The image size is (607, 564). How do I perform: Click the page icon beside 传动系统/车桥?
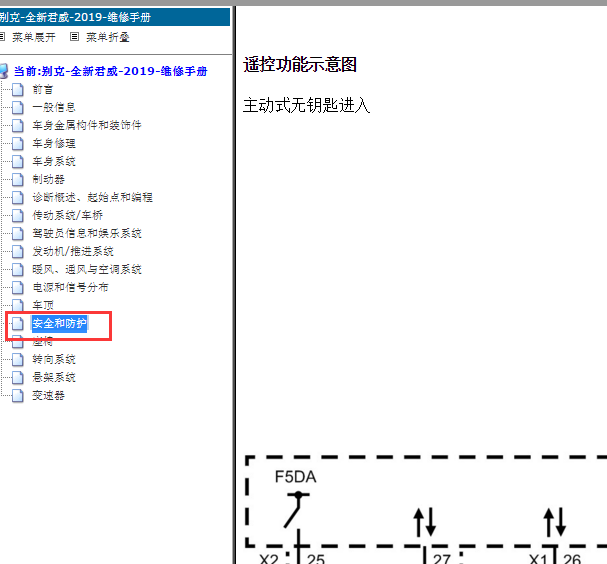tap(17, 215)
